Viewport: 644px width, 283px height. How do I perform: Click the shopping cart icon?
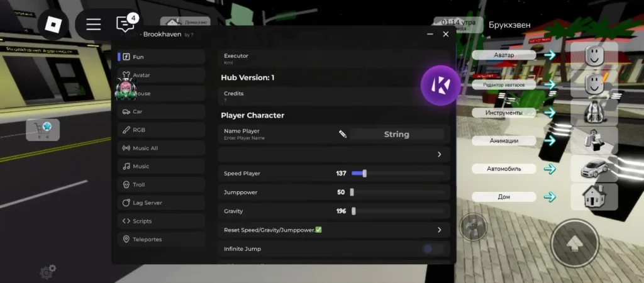point(43,130)
